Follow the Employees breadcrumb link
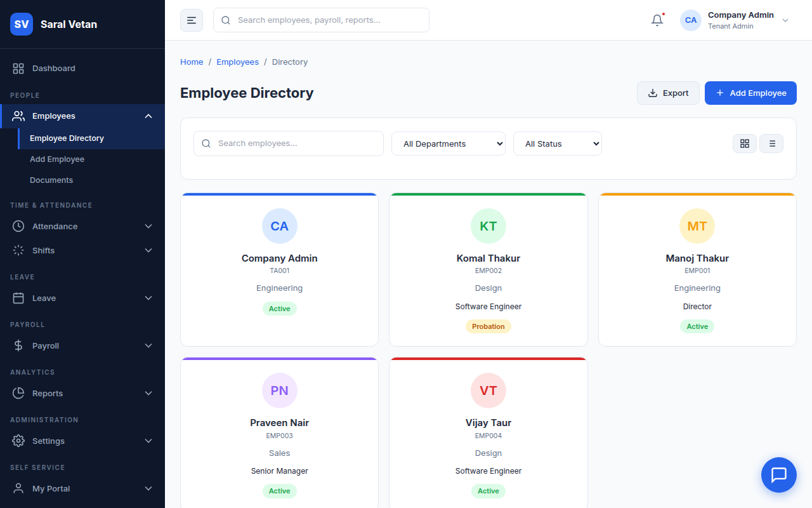This screenshot has height=508, width=812. pos(237,62)
